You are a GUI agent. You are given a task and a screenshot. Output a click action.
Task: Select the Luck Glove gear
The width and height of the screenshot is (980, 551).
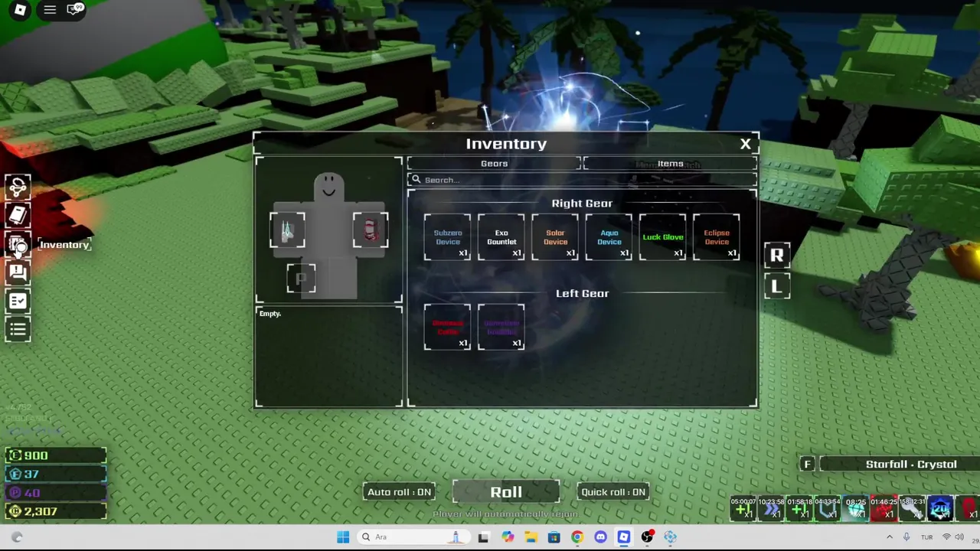click(x=663, y=237)
